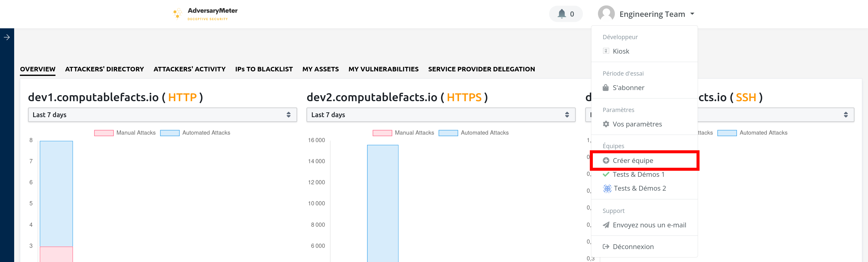Select Créer équipe in menu
The width and height of the screenshot is (868, 262).
633,161
